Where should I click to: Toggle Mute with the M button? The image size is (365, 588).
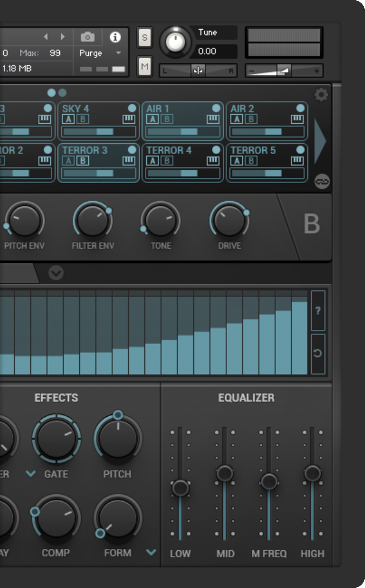(x=145, y=67)
